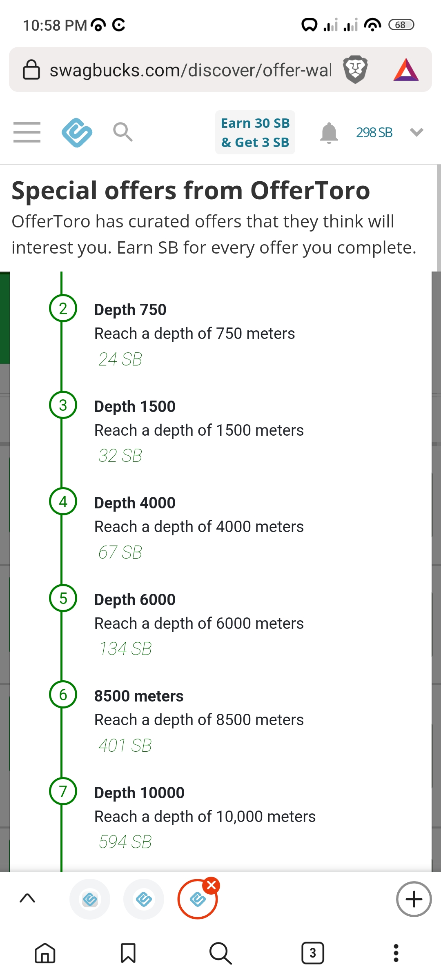Add a new tab with plus button
This screenshot has height=980, width=441.
pyautogui.click(x=414, y=899)
